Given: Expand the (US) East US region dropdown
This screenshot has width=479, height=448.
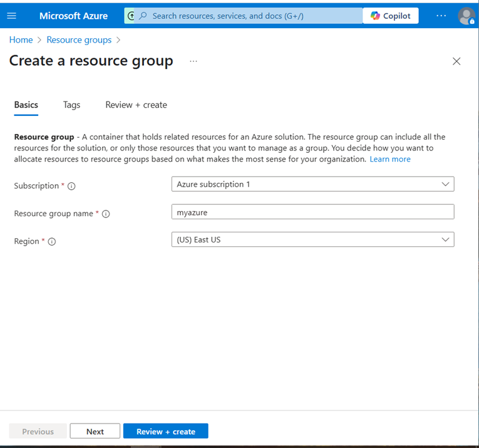Looking at the screenshot, I should 313,239.
